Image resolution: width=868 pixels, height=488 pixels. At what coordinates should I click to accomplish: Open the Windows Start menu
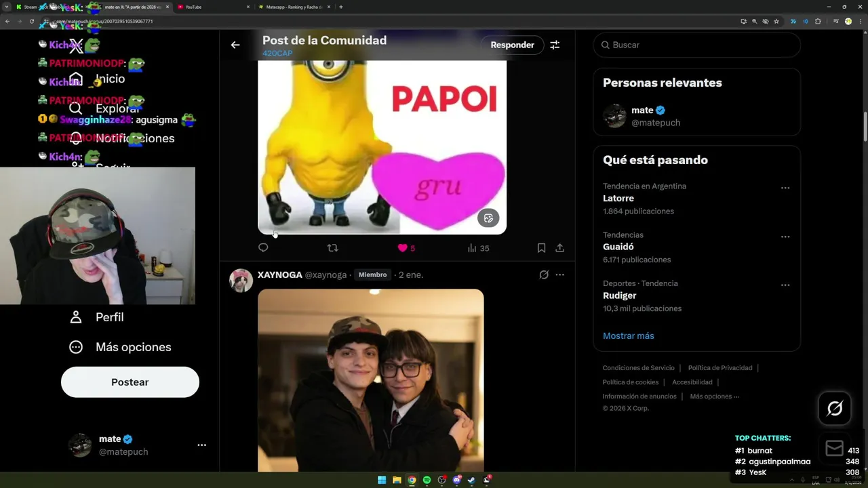point(382,480)
